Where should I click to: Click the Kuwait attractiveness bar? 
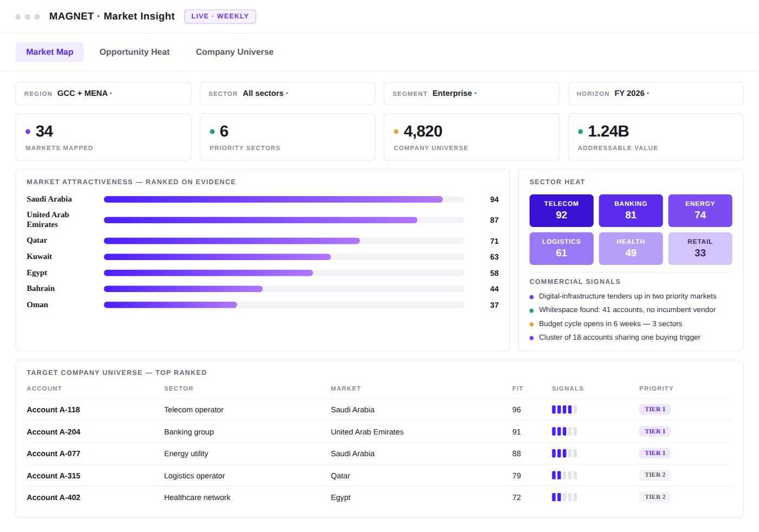284,257
